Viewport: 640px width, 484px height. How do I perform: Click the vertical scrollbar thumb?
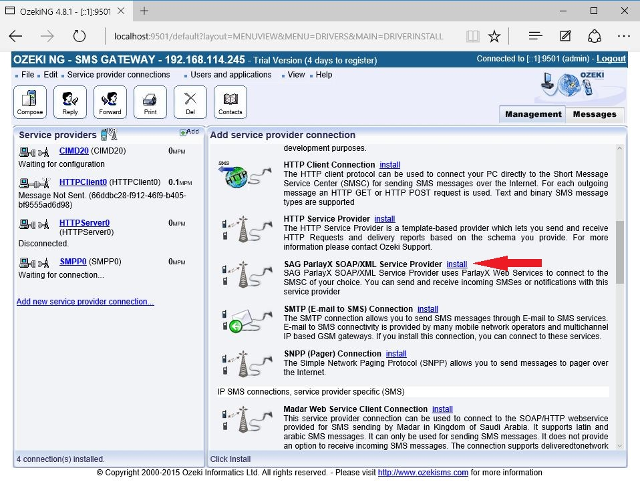point(620,252)
